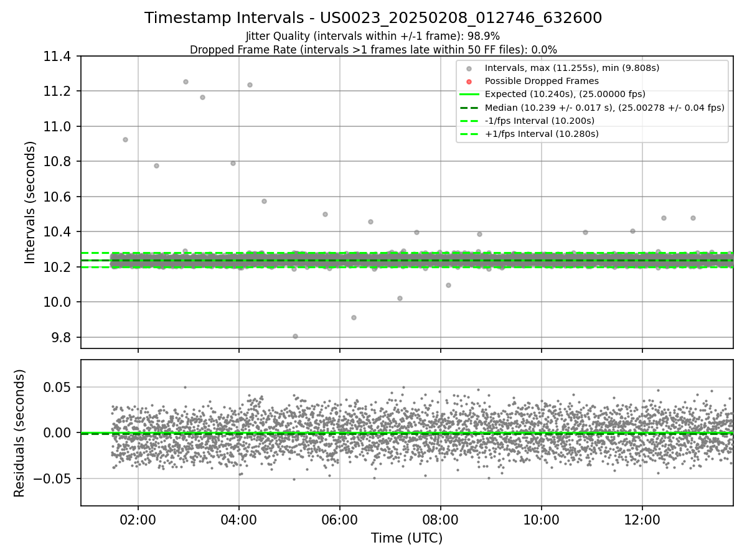The width and height of the screenshot is (747, 560).
Task: Click the 11.0 y-axis tick label
Action: click(x=57, y=127)
